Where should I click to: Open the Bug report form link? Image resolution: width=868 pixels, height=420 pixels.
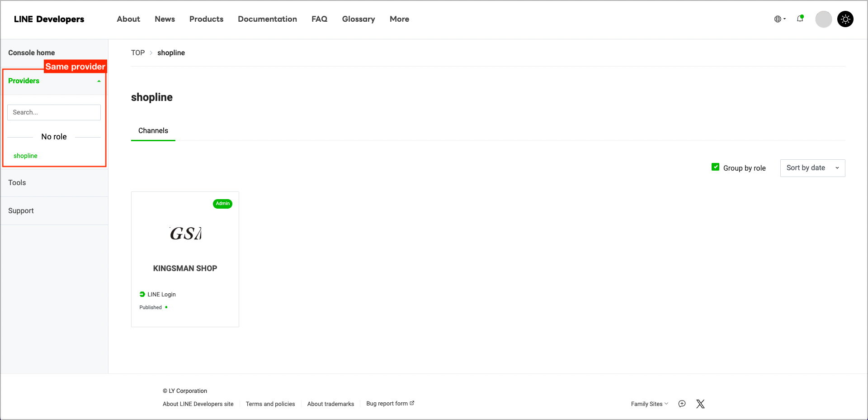pos(390,403)
